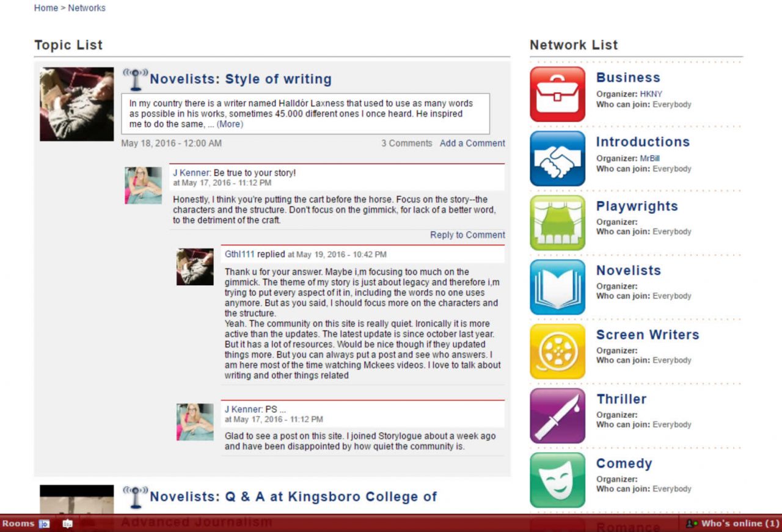
Task: Go to Home in the breadcrumb
Action: (x=46, y=8)
